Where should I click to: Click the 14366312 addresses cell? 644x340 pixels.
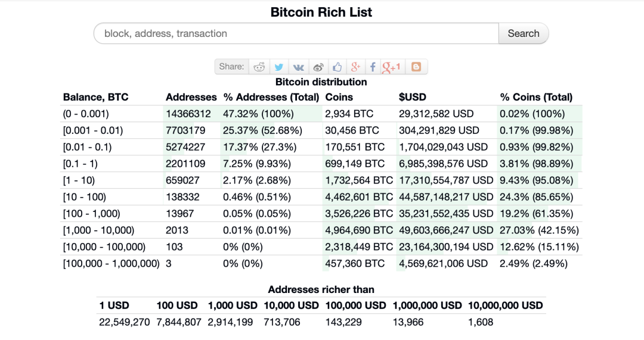point(188,114)
